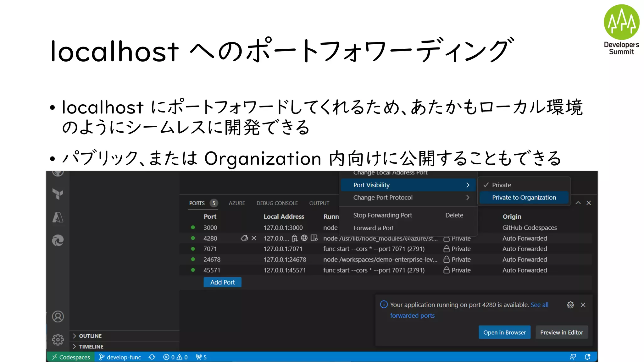This screenshot has height=362, width=644.
Task: Choose Forward a Port menu item
Action: [x=408, y=228]
